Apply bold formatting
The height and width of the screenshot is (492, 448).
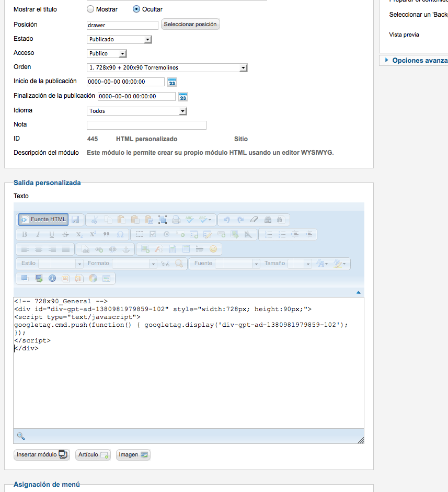(25, 234)
